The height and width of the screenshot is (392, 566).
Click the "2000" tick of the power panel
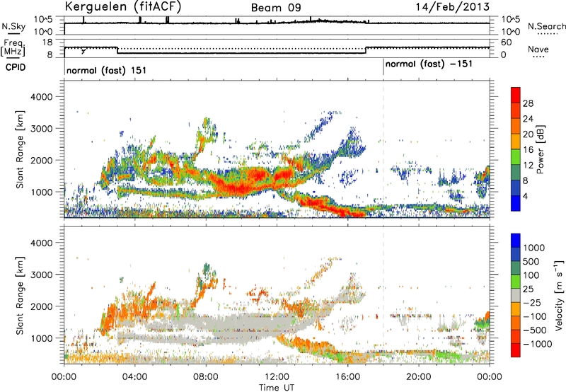(x=41, y=160)
